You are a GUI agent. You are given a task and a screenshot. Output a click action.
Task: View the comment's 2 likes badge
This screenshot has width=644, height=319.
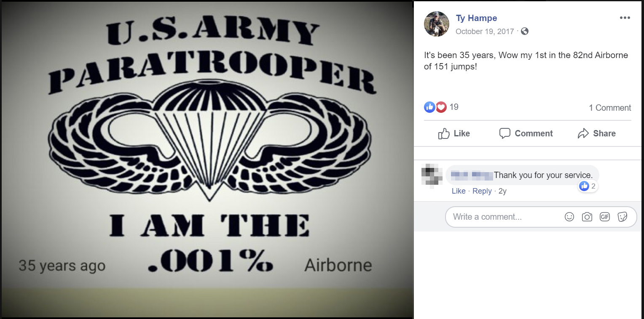click(x=588, y=186)
